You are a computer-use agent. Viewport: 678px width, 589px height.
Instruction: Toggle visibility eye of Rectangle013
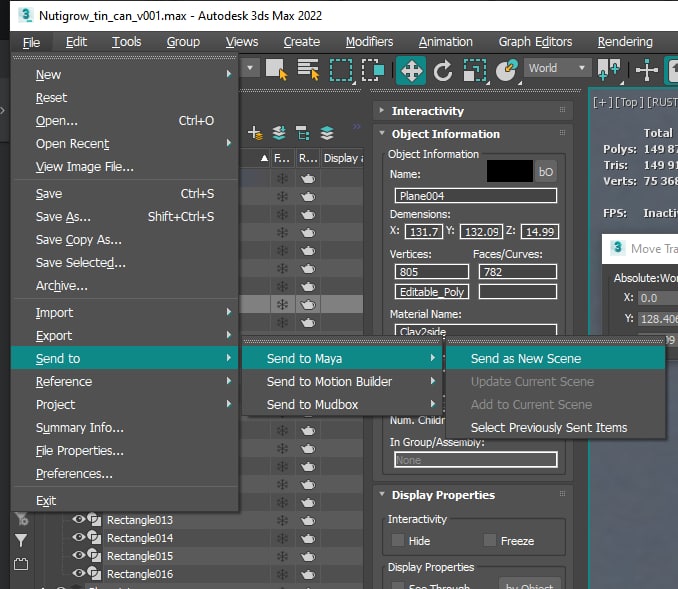point(78,519)
